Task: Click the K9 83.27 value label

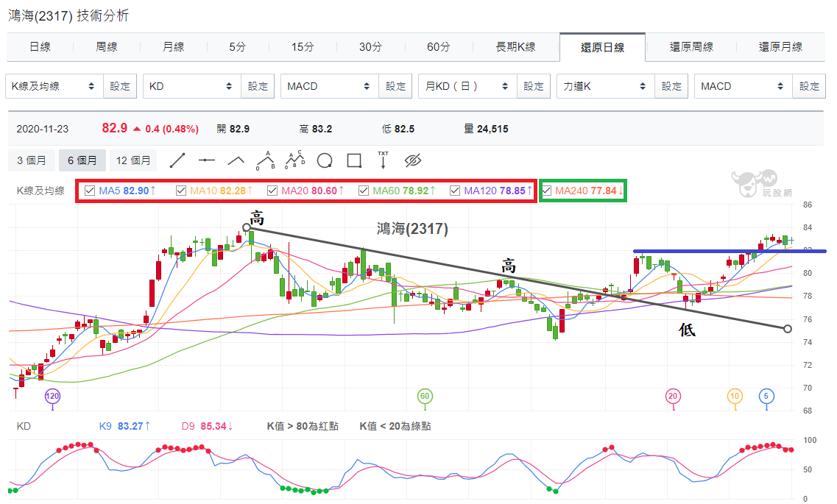Action: (125, 426)
